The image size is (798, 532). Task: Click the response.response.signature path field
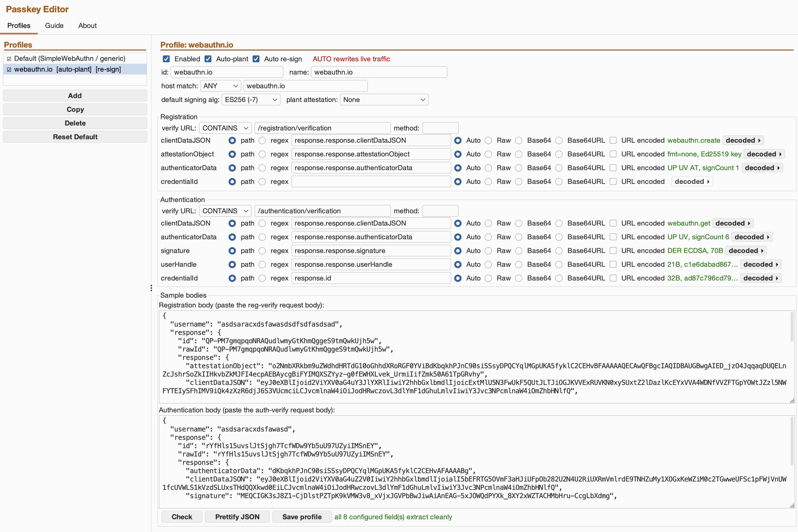click(371, 251)
